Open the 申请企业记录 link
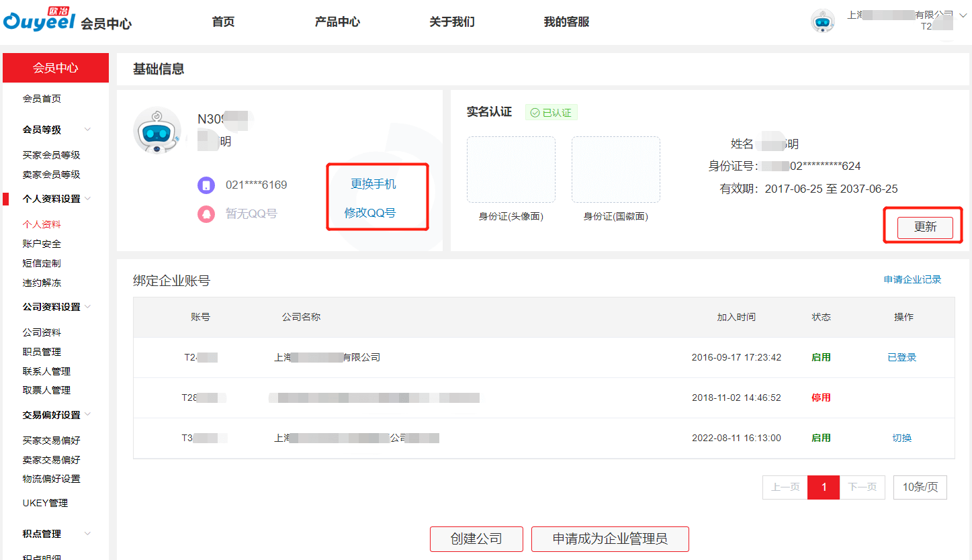This screenshot has width=972, height=560. coord(912,279)
